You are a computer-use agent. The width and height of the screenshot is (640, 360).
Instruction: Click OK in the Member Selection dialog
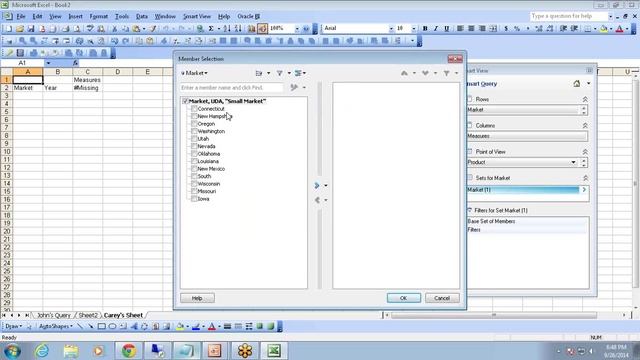[x=404, y=298]
